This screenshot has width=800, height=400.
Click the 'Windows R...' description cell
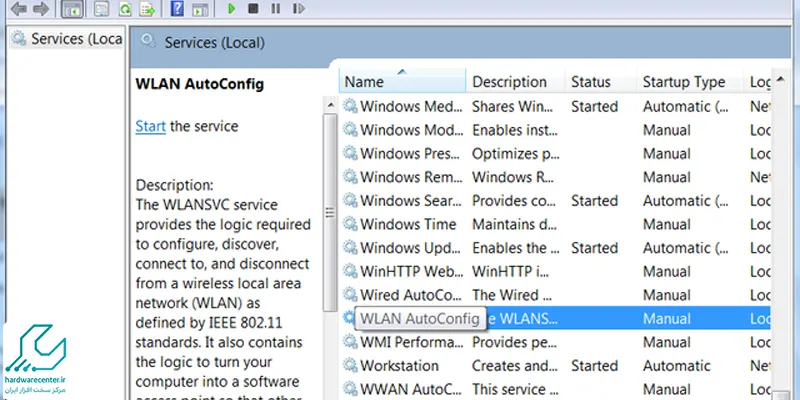(511, 177)
